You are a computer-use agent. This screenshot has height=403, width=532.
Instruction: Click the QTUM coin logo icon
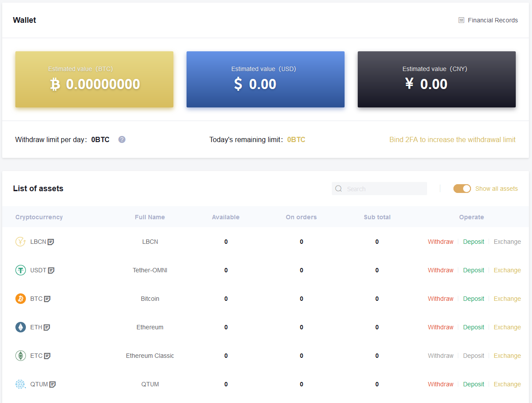21,384
